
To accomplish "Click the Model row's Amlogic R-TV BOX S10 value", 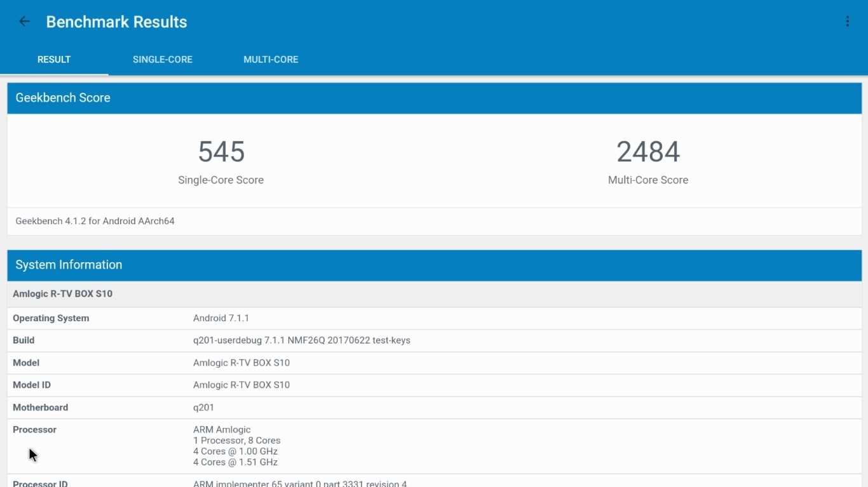I will tap(241, 363).
